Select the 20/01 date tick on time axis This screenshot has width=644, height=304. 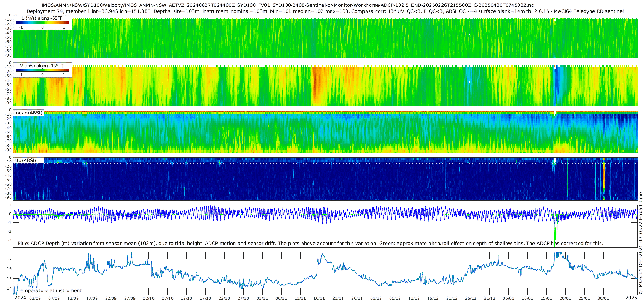[x=565, y=298]
